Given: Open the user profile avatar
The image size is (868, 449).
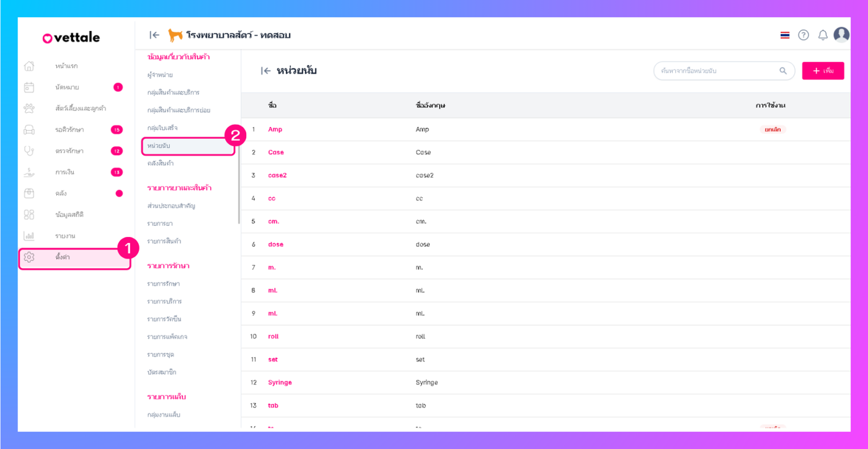Looking at the screenshot, I should tap(841, 35).
